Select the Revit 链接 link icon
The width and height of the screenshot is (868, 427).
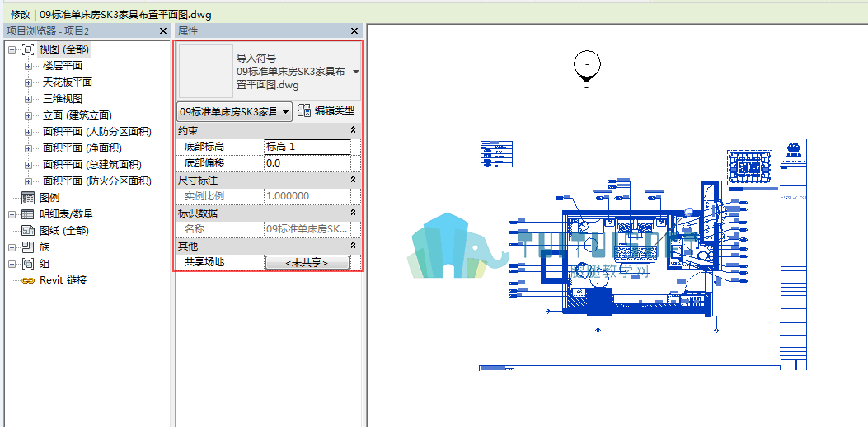tap(28, 280)
